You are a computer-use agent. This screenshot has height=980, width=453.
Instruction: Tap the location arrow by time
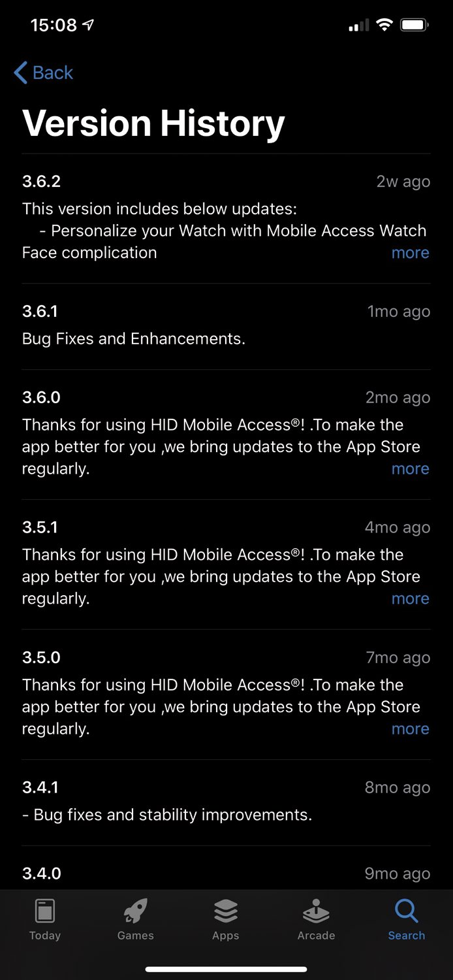coord(88,25)
